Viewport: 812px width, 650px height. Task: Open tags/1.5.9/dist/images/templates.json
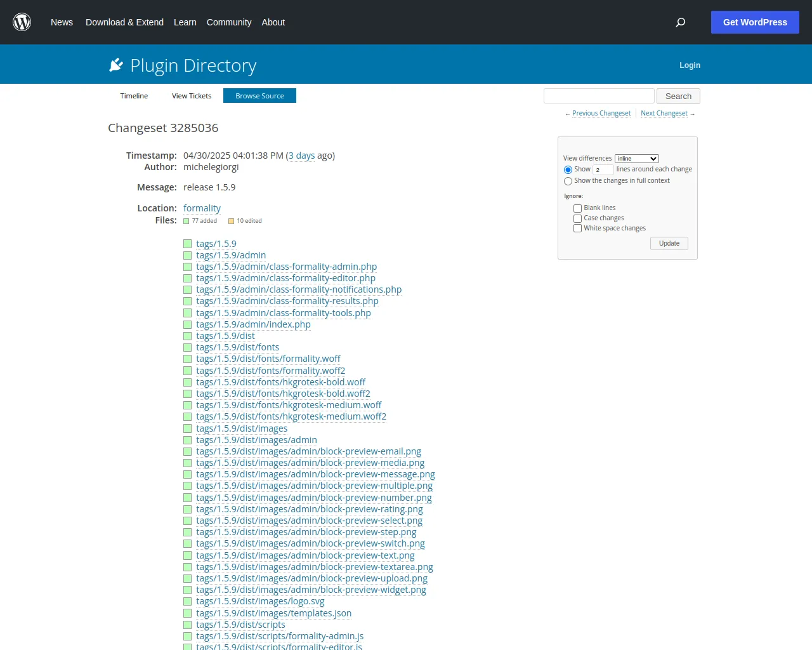click(273, 613)
